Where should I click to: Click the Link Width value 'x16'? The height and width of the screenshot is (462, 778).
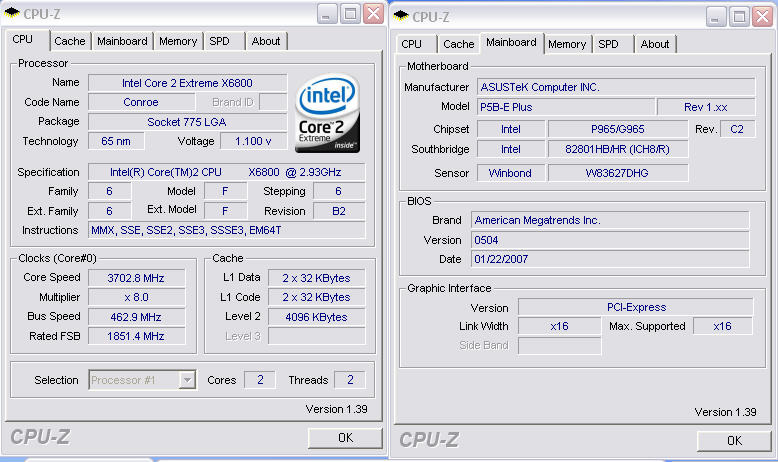pyautogui.click(x=560, y=327)
